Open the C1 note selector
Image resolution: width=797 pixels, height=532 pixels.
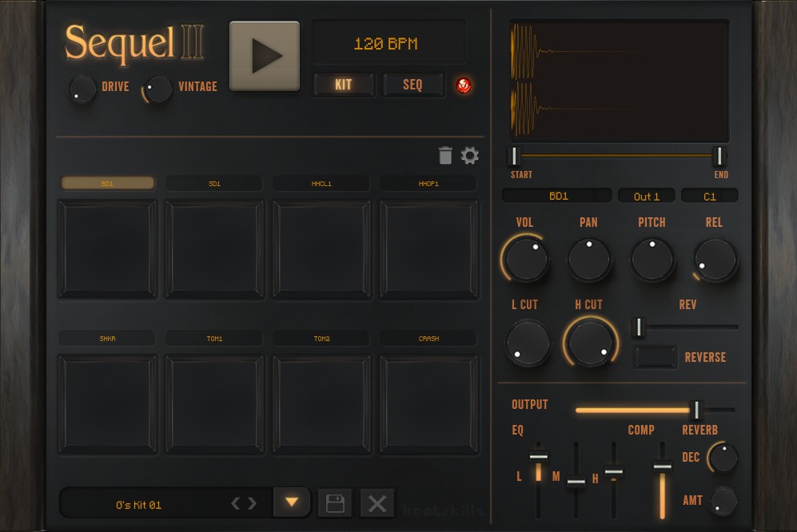[710, 196]
